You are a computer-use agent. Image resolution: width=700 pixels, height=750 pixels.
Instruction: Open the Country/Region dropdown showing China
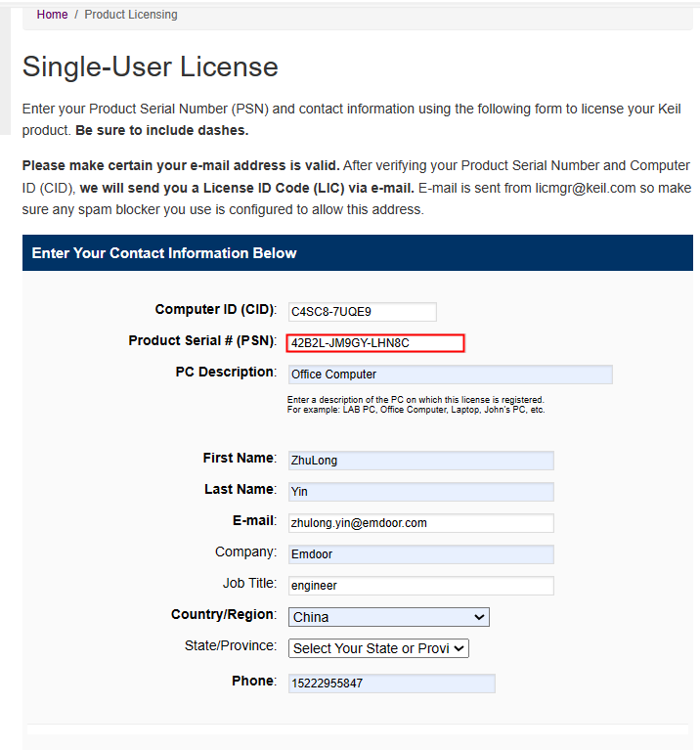pos(388,617)
